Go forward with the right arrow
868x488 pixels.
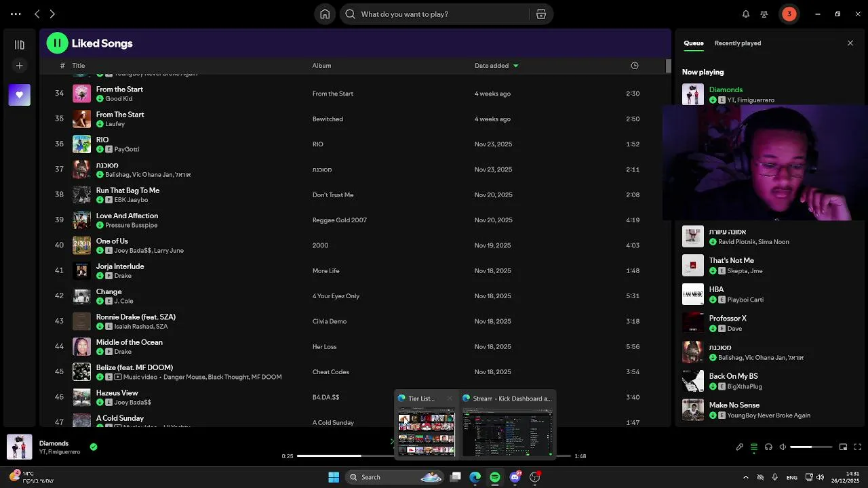[x=52, y=14]
